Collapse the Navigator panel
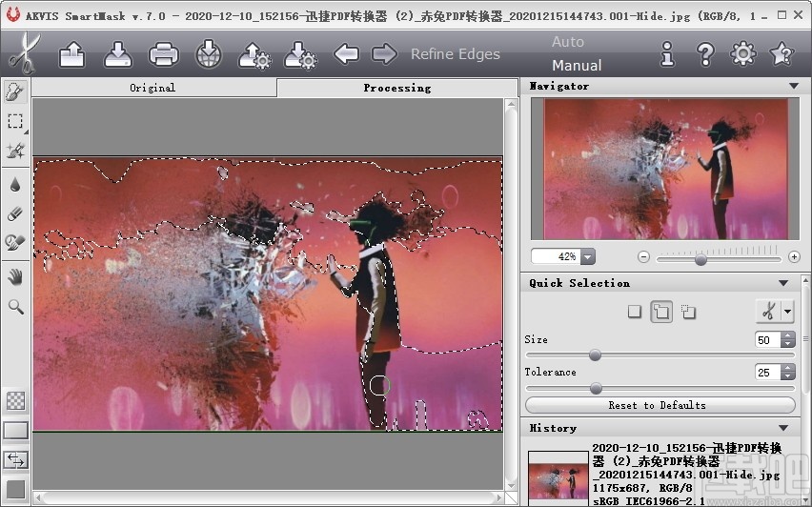Image resolution: width=812 pixels, height=507 pixels. click(794, 86)
